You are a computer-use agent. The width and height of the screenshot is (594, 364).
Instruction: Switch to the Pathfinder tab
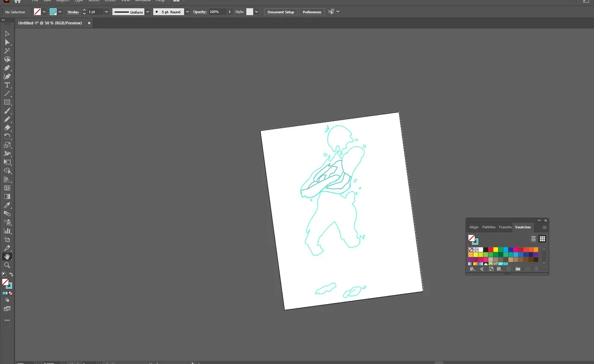489,227
